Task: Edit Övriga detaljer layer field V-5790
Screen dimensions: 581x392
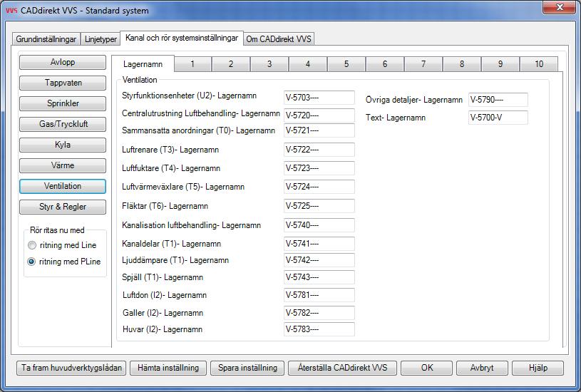Action: click(x=498, y=100)
